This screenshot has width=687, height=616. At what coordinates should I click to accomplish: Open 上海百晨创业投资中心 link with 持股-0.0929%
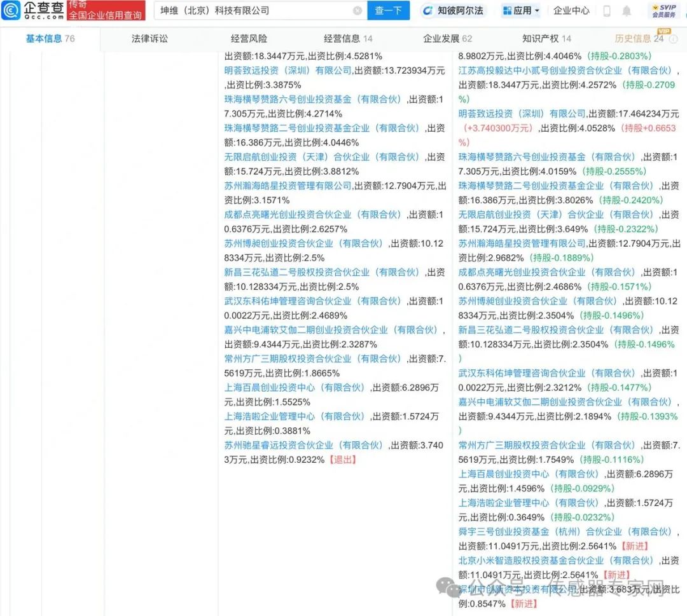[529, 474]
